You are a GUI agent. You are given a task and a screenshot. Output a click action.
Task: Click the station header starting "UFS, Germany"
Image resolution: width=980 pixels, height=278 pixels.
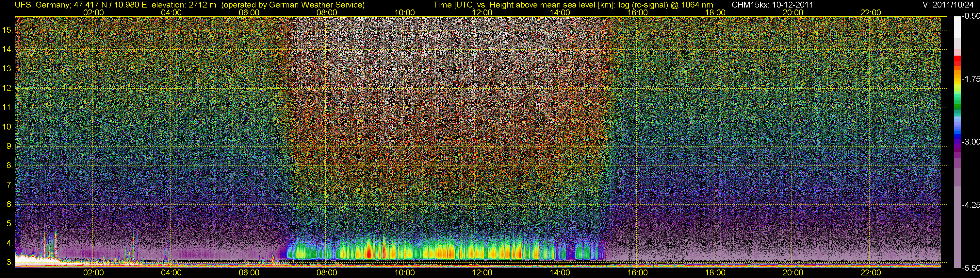[x=189, y=5]
